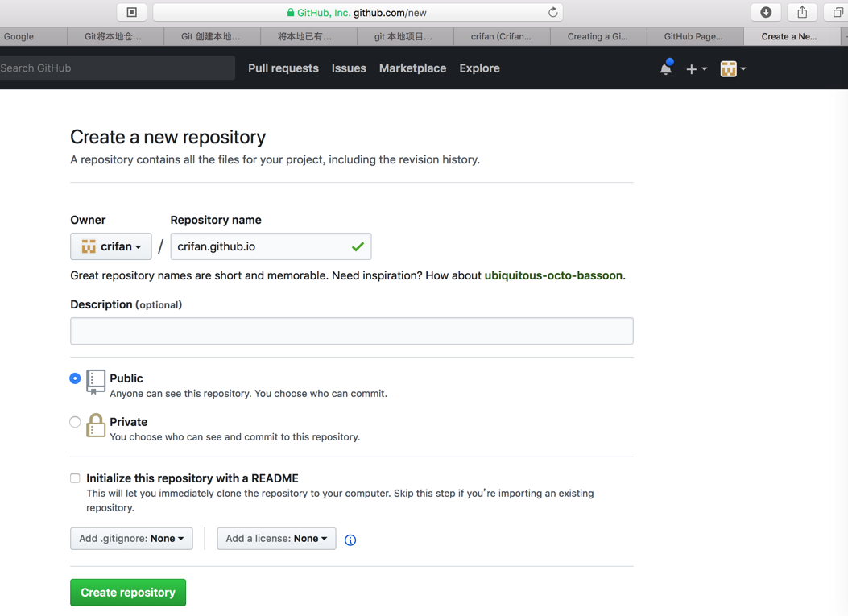Click the green checkmark in name field

358,246
